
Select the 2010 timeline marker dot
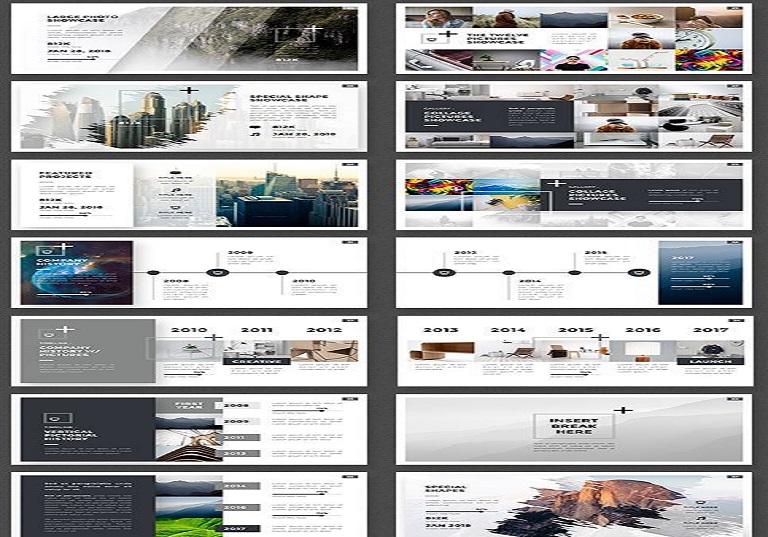tap(283, 272)
